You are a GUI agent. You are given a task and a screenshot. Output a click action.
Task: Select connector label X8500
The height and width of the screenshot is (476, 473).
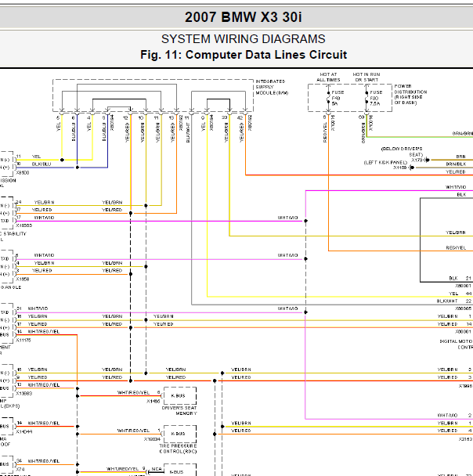coord(23,173)
